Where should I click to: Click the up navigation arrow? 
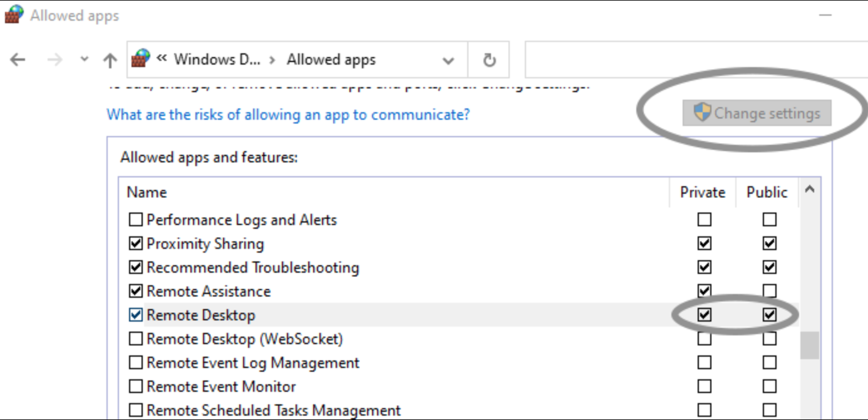click(x=109, y=59)
